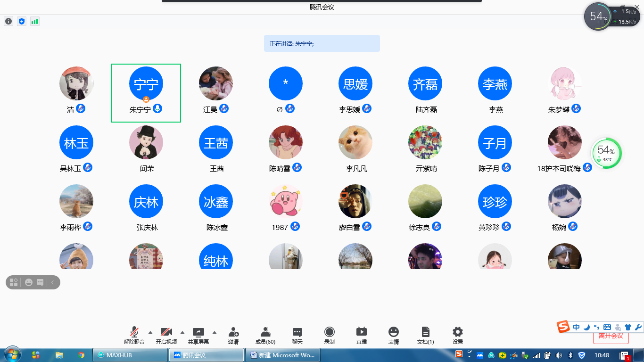The height and width of the screenshot is (362, 644).
Task: Open Sogou soft keyboard icon
Action: (x=607, y=327)
